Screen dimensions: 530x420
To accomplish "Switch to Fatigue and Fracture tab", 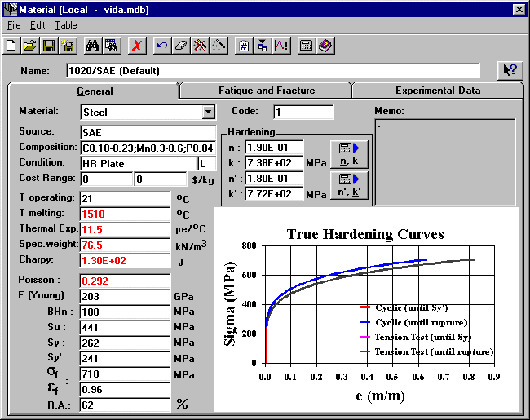I will tap(267, 91).
